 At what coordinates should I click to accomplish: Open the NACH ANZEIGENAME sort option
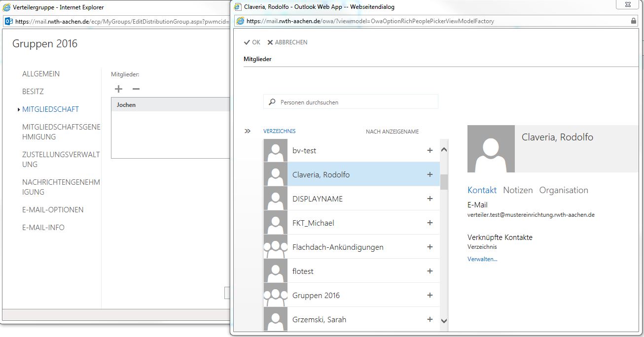(392, 132)
